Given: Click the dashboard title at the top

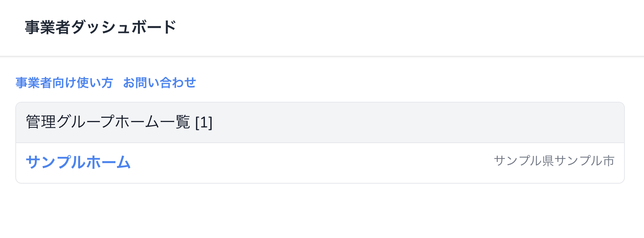Looking at the screenshot, I should coord(100,28).
